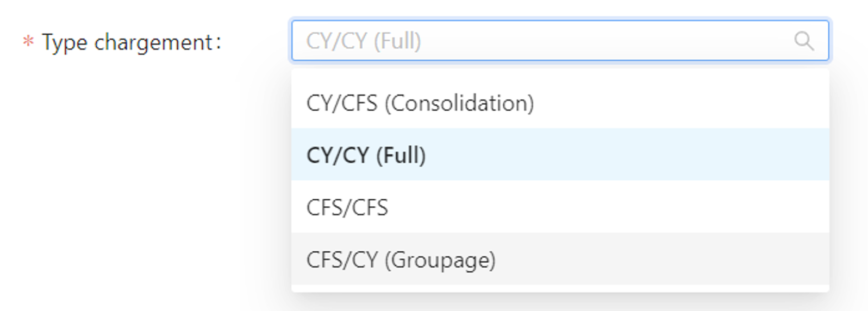Click the CY/CY (Full) placeholder text
The image size is (868, 311).
364,41
